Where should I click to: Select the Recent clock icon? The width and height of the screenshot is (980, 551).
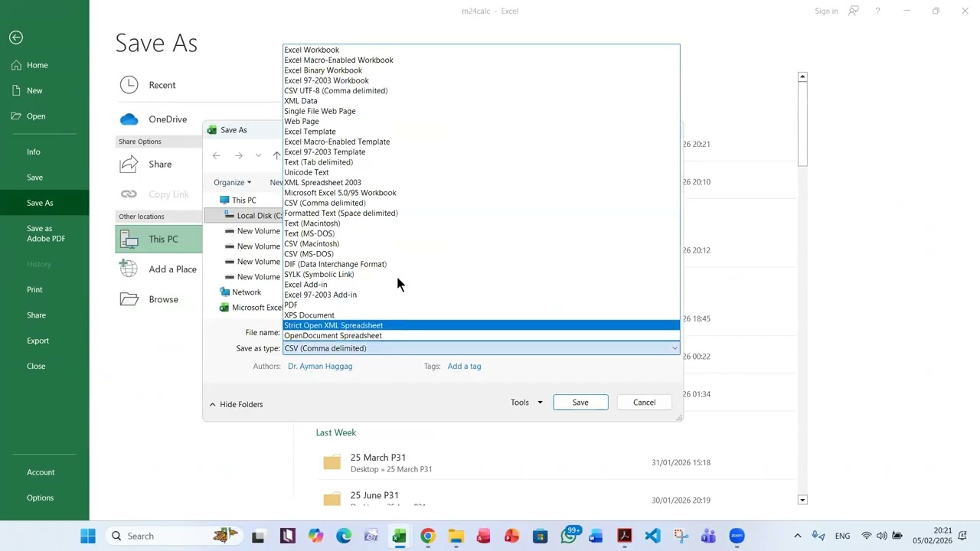click(129, 85)
